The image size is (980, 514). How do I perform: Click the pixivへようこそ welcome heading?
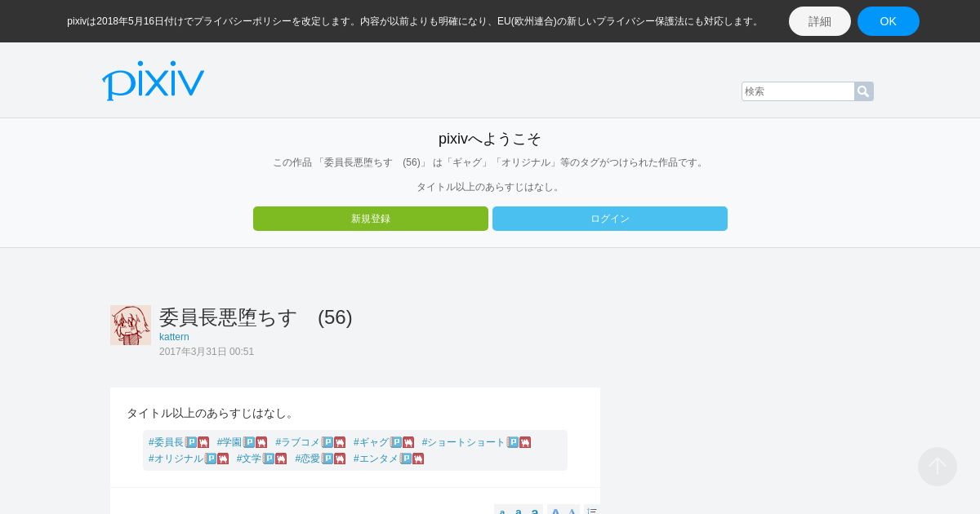490,139
